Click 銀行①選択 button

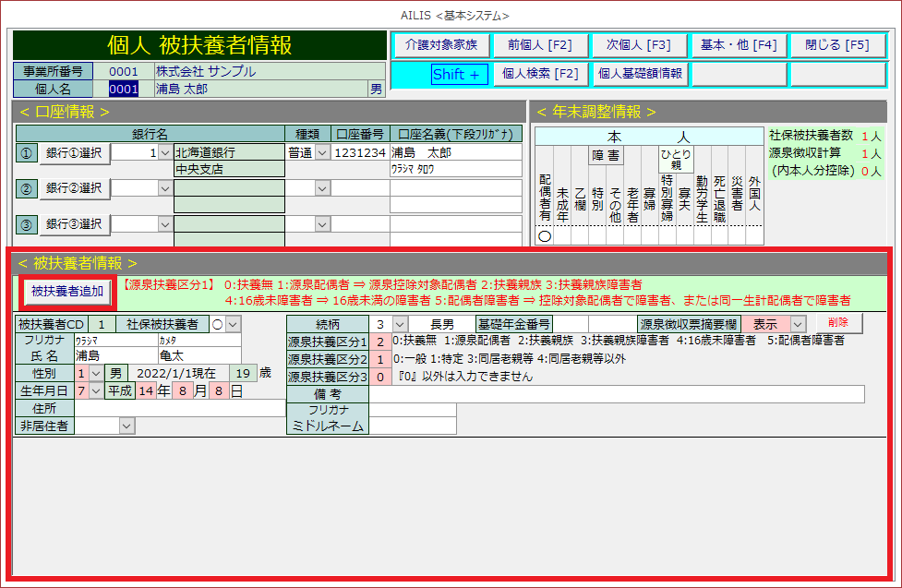[74, 153]
